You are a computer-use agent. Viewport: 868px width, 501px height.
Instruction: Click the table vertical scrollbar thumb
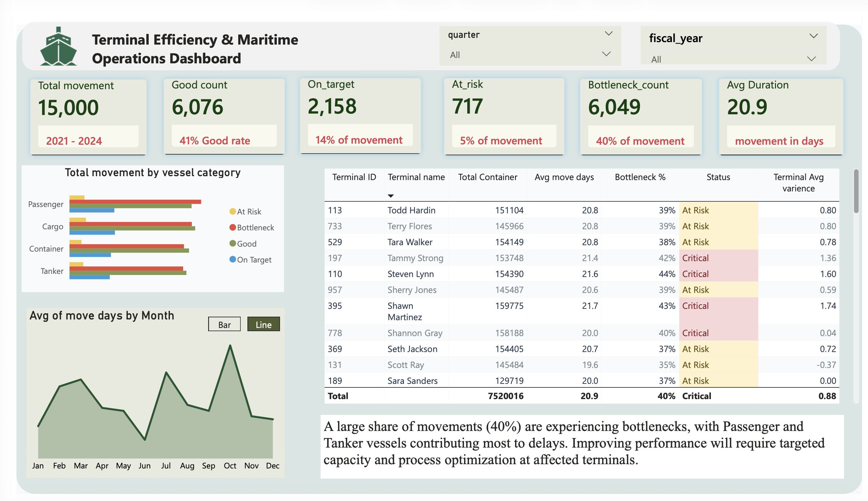pos(856,191)
